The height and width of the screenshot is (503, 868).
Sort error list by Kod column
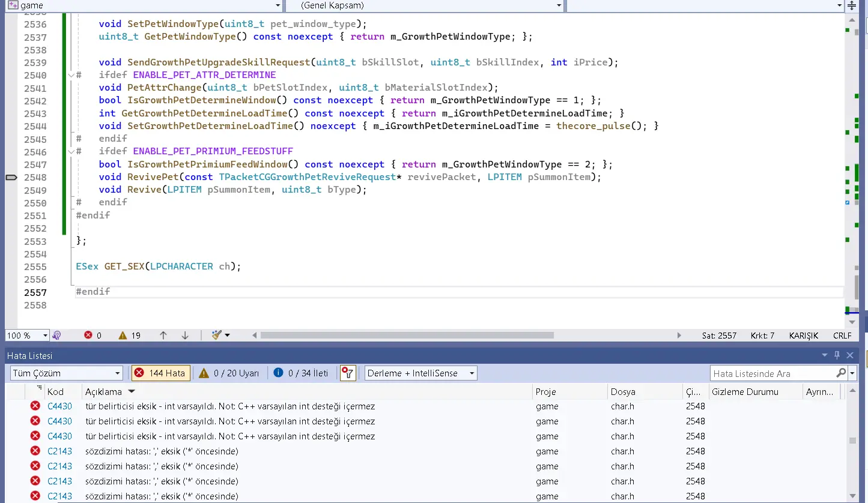(x=56, y=392)
